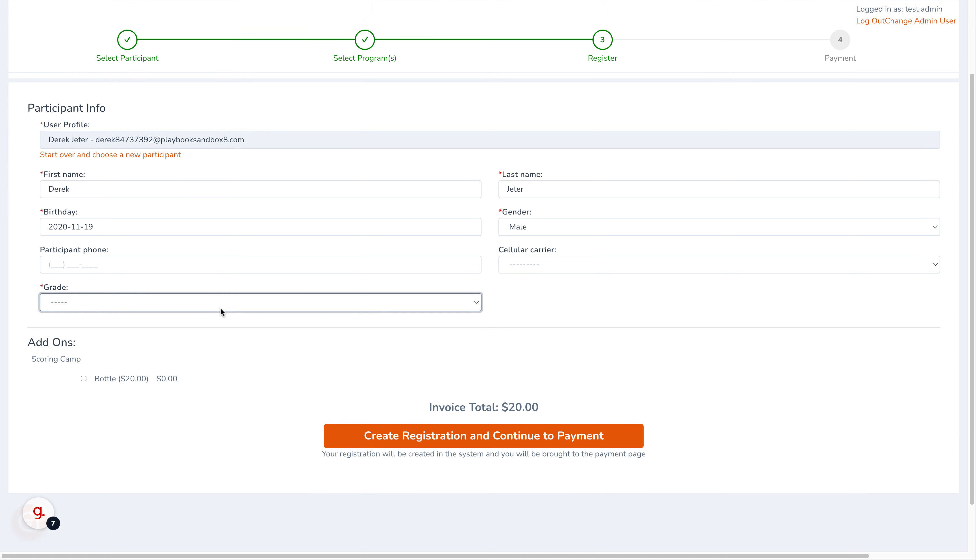Select the First name input field
This screenshot has width=976, height=560.
click(260, 189)
